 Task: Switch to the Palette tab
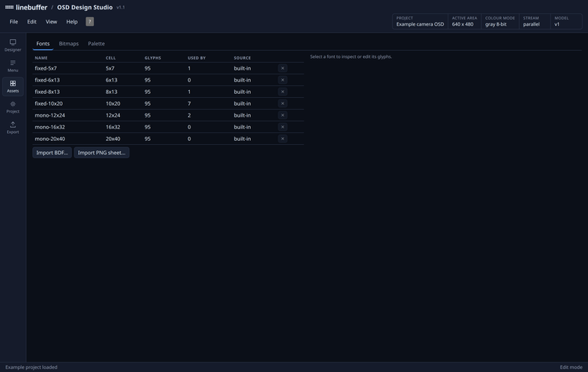click(x=96, y=43)
